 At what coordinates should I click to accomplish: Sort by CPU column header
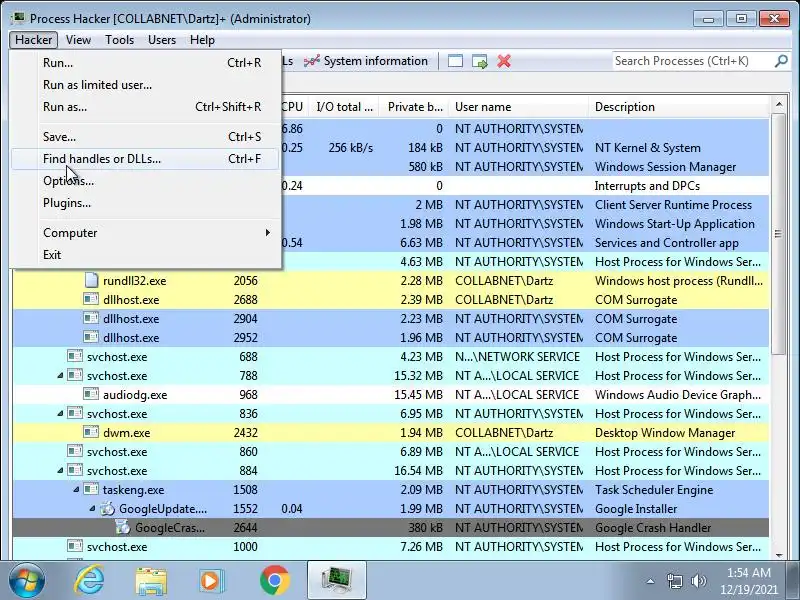tap(292, 107)
